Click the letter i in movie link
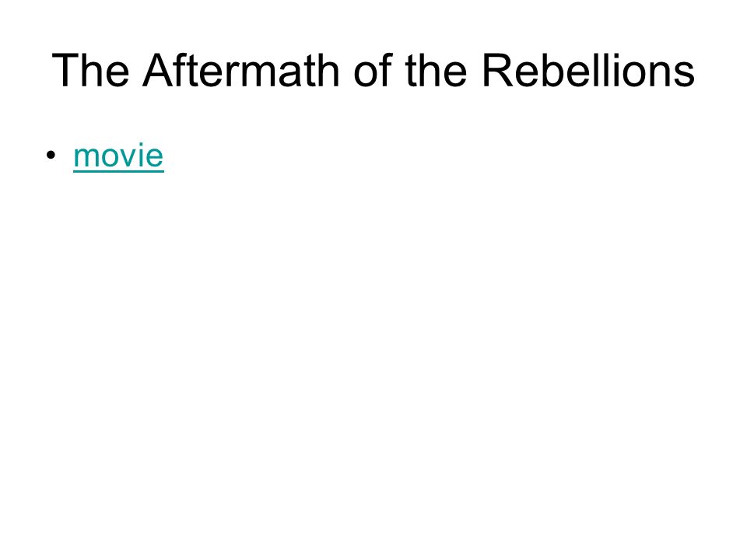 click(141, 155)
